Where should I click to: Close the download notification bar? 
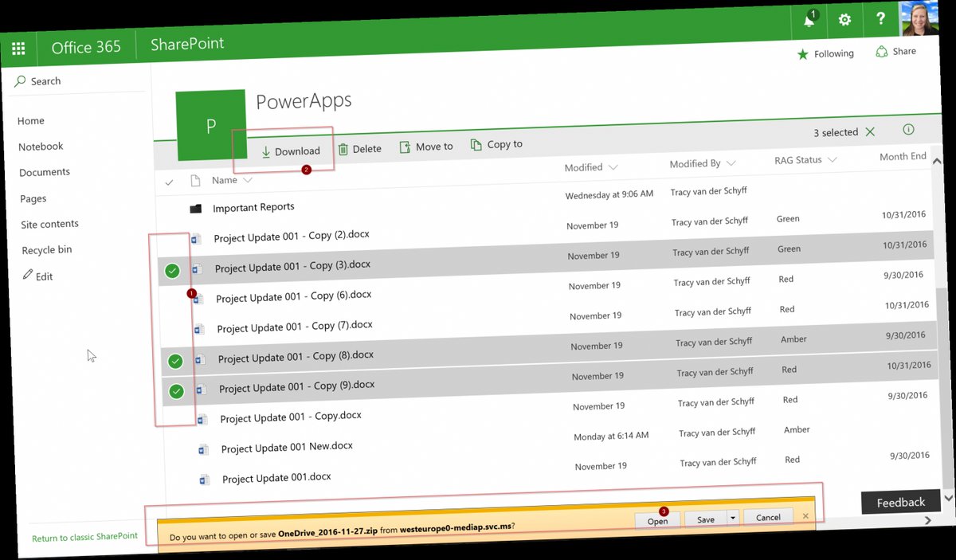[805, 516]
